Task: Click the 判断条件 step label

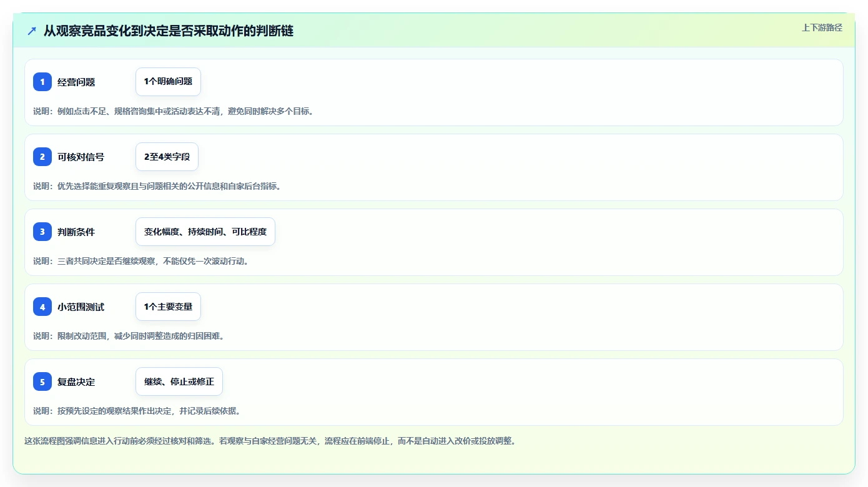Action: (x=76, y=232)
